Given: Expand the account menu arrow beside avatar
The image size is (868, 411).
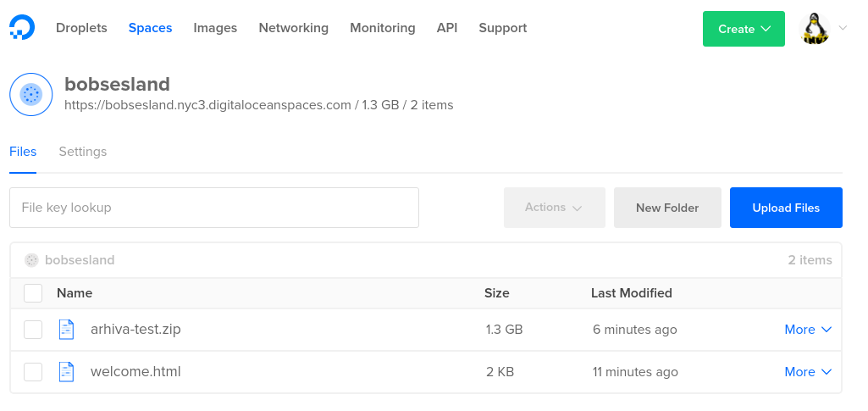Looking at the screenshot, I should click(843, 28).
